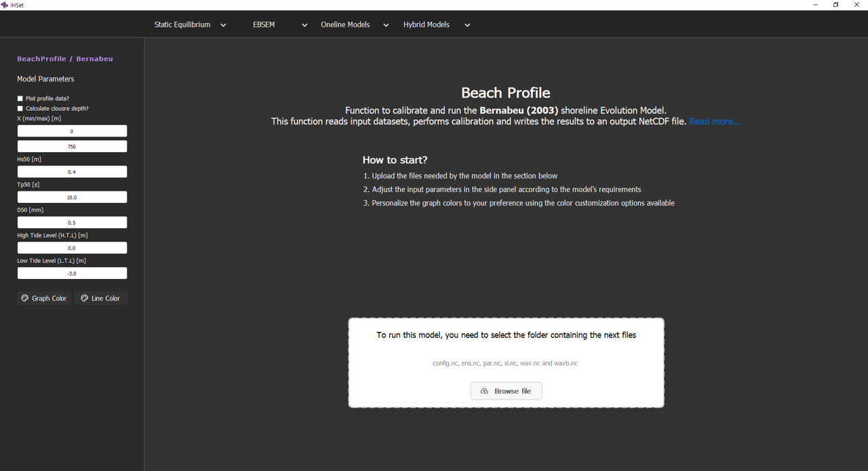Image resolution: width=868 pixels, height=471 pixels.
Task: Click the palette icon on Line Color
Action: point(85,298)
